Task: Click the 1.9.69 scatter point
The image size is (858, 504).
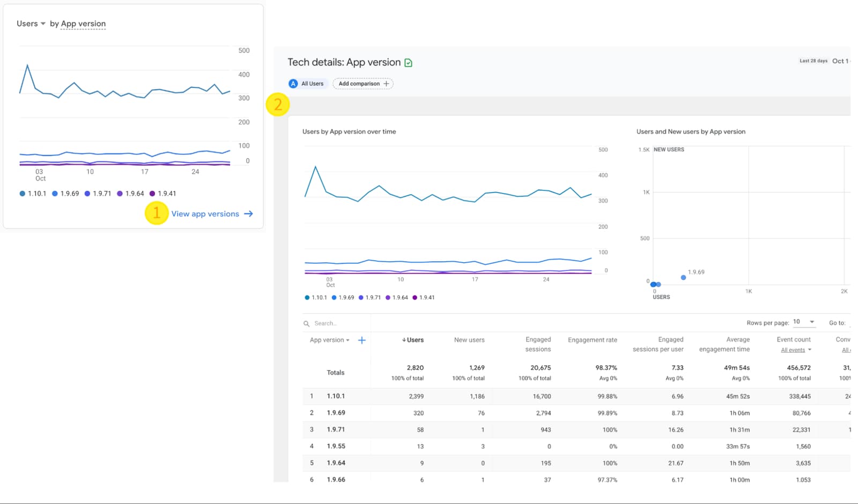Action: [x=683, y=278]
